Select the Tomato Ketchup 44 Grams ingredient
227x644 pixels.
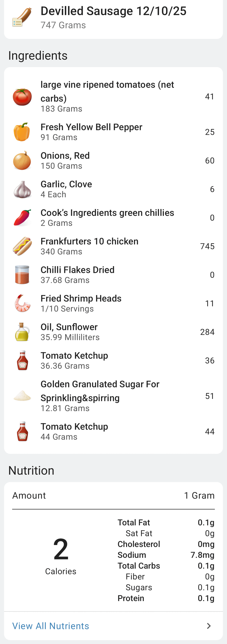point(74,431)
